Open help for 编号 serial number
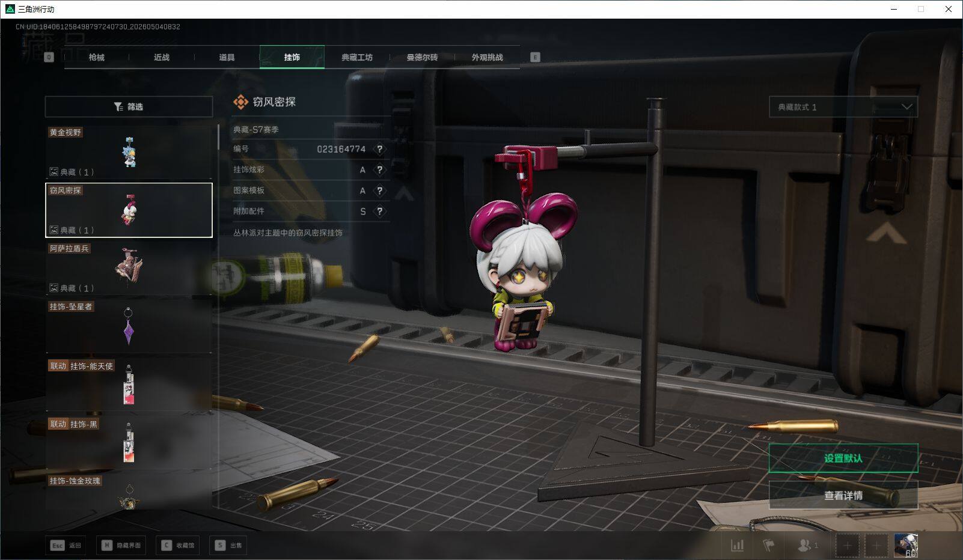Viewport: 963px width, 560px height. tap(379, 149)
